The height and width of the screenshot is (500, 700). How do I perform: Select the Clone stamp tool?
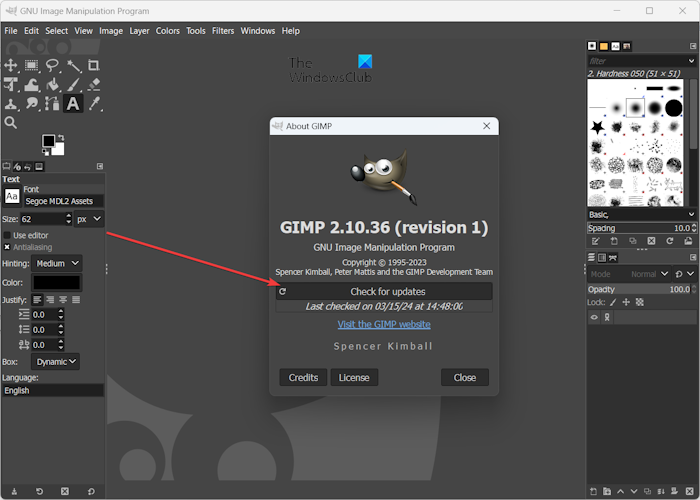(x=11, y=104)
